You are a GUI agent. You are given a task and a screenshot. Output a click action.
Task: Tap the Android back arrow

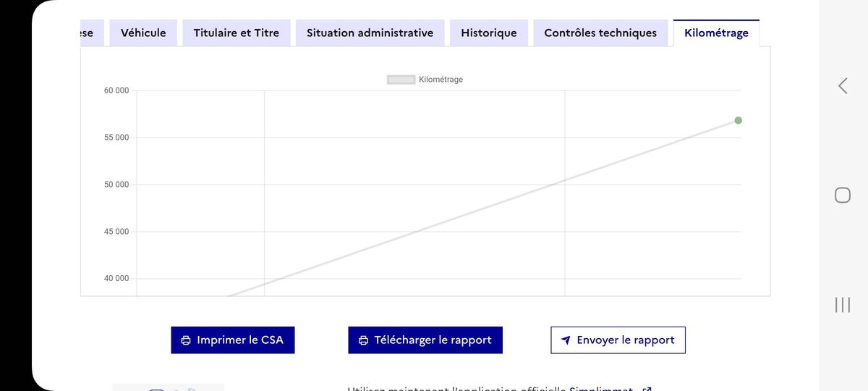pos(843,86)
